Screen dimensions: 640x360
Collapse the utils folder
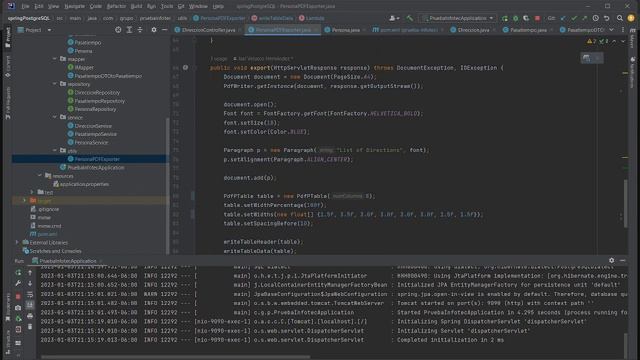coord(55,151)
